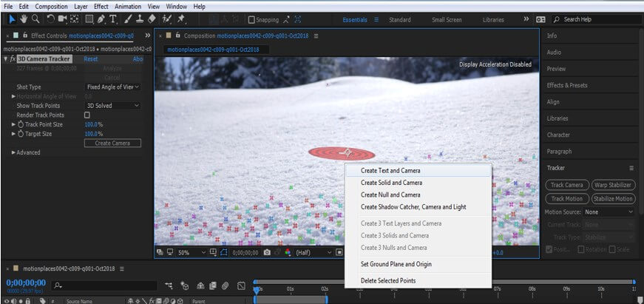644x304 pixels.
Task: Select the Puppet Pin tool
Action: tap(180, 18)
